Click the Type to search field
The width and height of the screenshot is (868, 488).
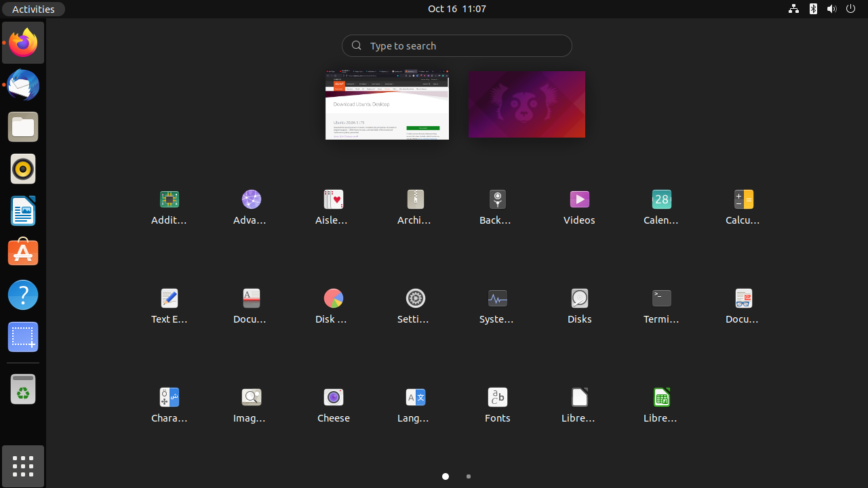(456, 45)
